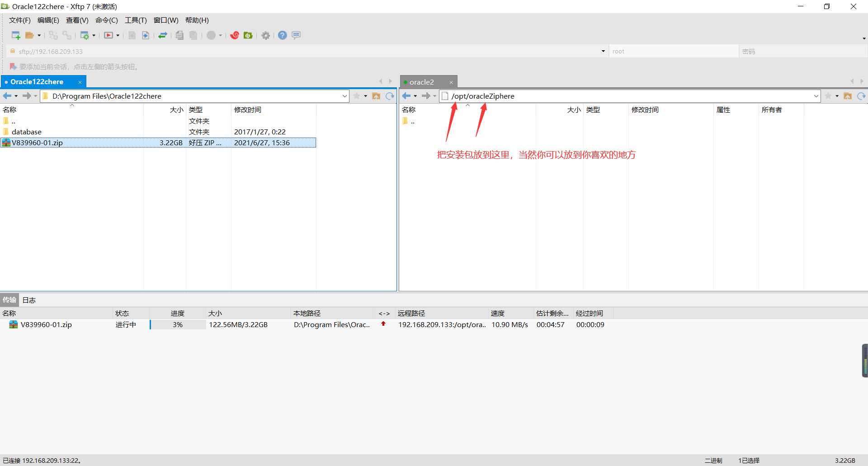Close the oracle2 tab
This screenshot has height=466, width=868.
pos(451,82)
